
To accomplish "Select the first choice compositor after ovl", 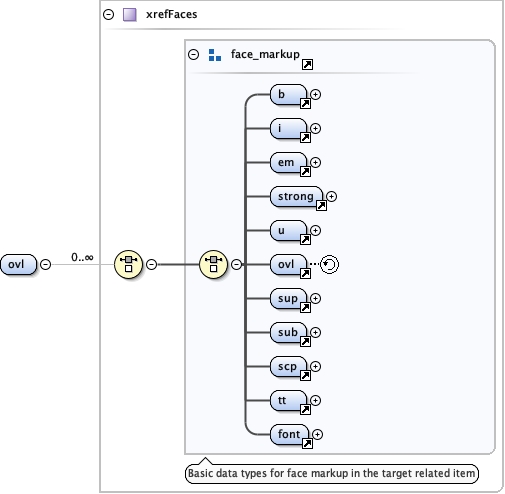I will (x=128, y=264).
